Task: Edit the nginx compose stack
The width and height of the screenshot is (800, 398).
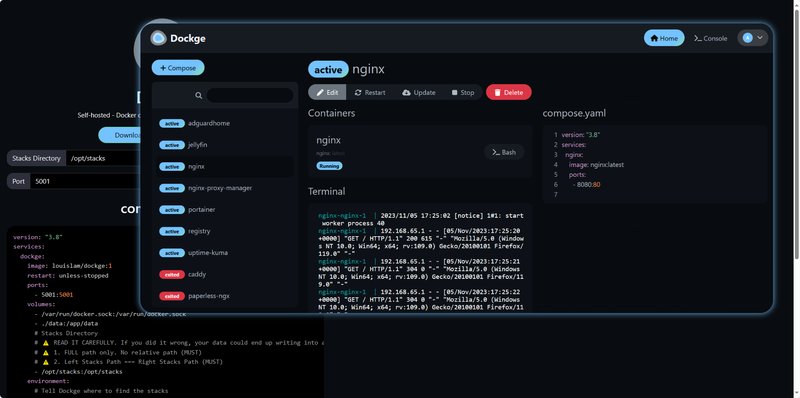Action: point(327,92)
